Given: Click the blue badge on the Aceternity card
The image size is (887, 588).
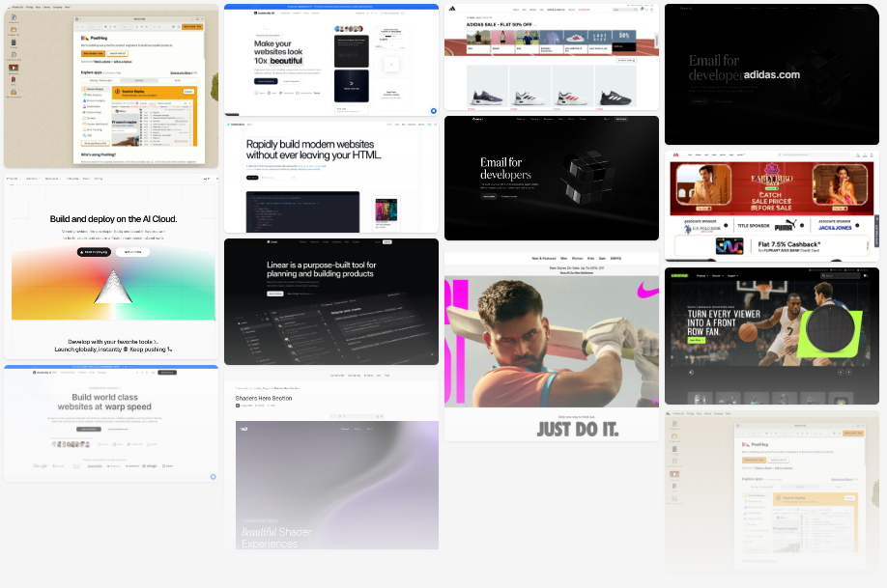Looking at the screenshot, I should 433,111.
